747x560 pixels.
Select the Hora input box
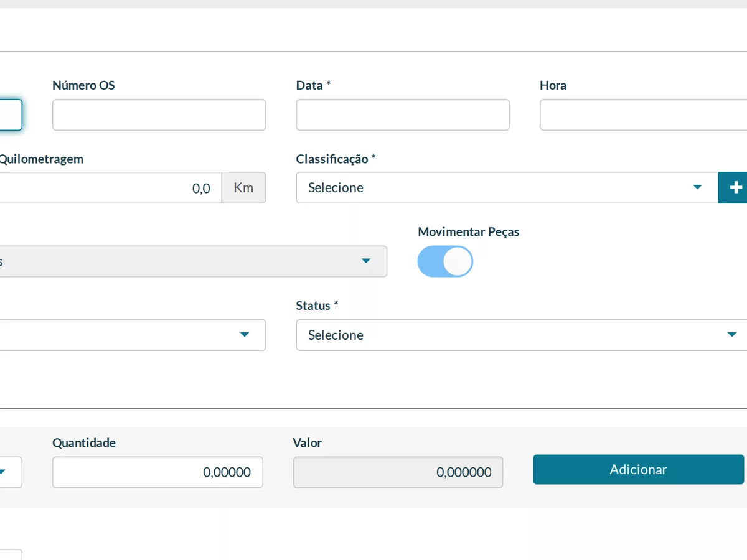tap(643, 115)
